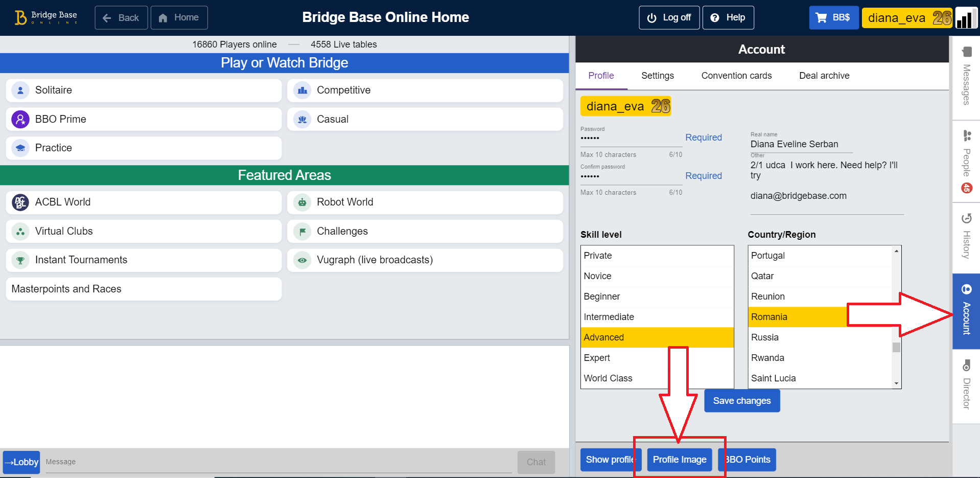Select Rwanda in Country/Region list
Image resolution: width=980 pixels, height=478 pixels.
pos(820,358)
